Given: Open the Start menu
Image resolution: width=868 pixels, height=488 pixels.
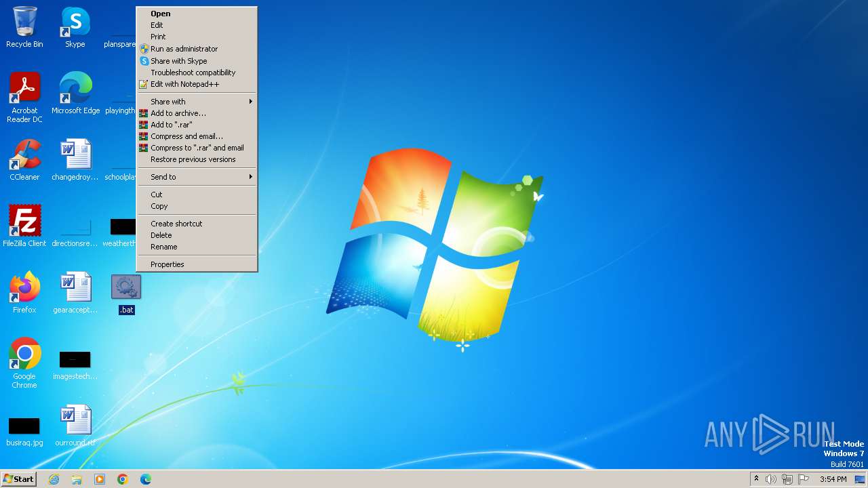Looking at the screenshot, I should pyautogui.click(x=18, y=479).
